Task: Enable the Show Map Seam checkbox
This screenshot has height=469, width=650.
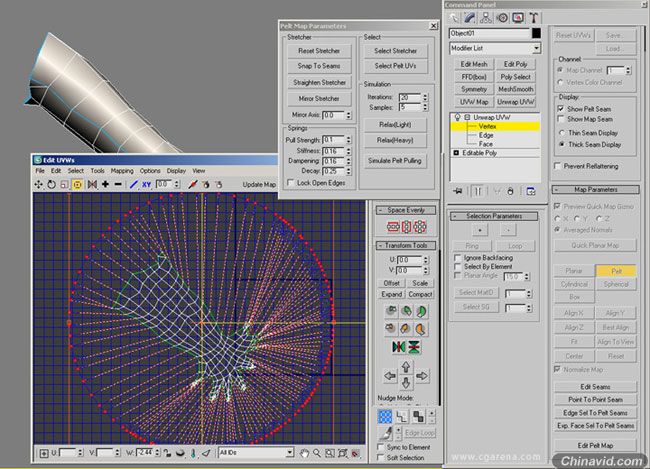Action: coord(560,119)
